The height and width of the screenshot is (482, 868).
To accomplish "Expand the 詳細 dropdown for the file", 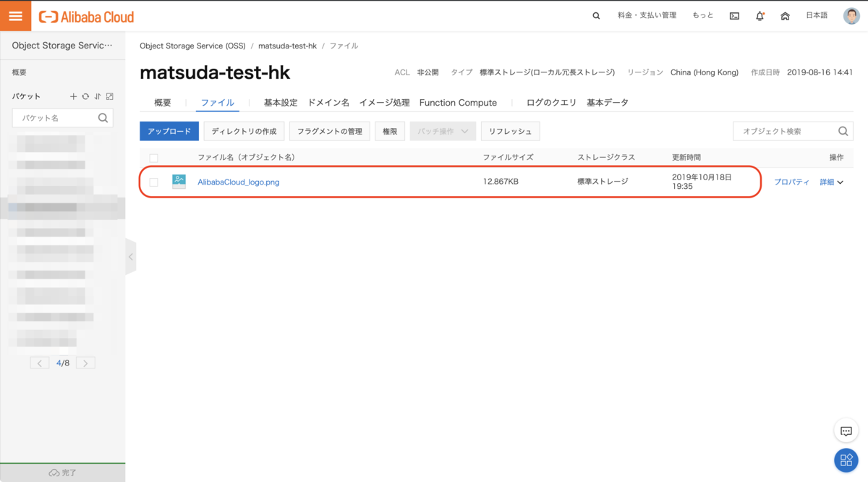I will click(831, 182).
